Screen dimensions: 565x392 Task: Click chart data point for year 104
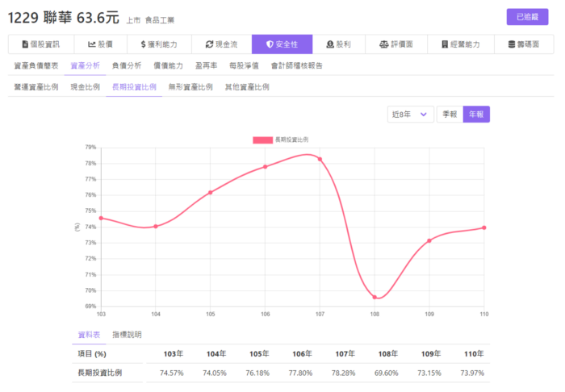pos(156,227)
